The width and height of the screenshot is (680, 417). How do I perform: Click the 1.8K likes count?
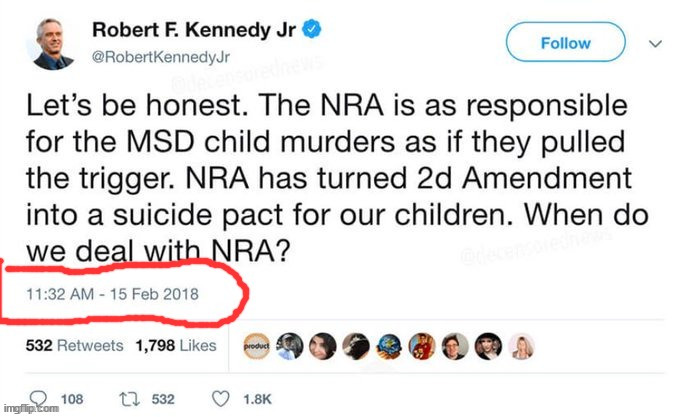258,399
